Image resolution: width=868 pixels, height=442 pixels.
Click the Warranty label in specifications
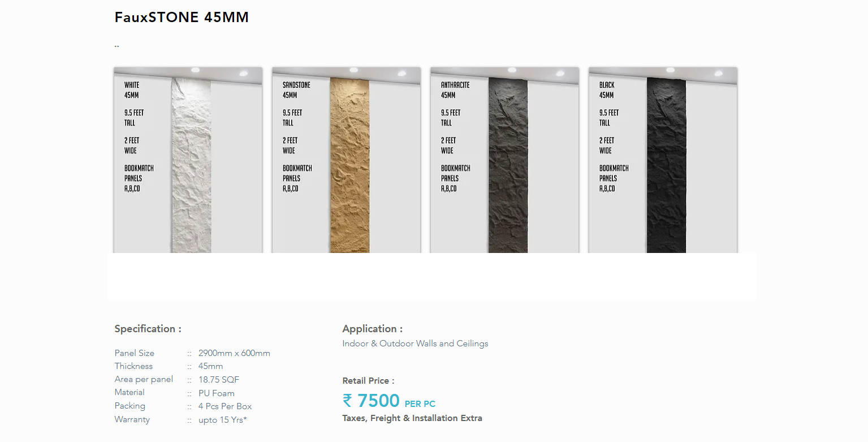[132, 419]
